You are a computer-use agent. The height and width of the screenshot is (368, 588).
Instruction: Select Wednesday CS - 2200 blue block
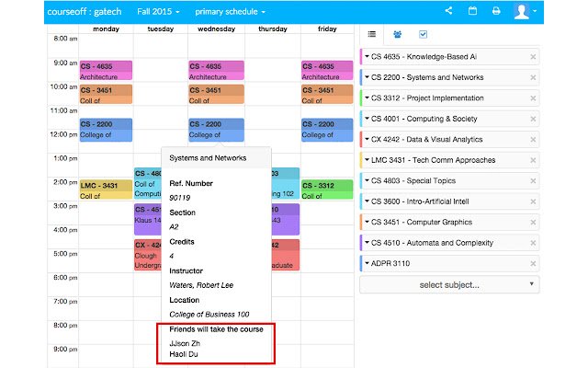pos(217,130)
